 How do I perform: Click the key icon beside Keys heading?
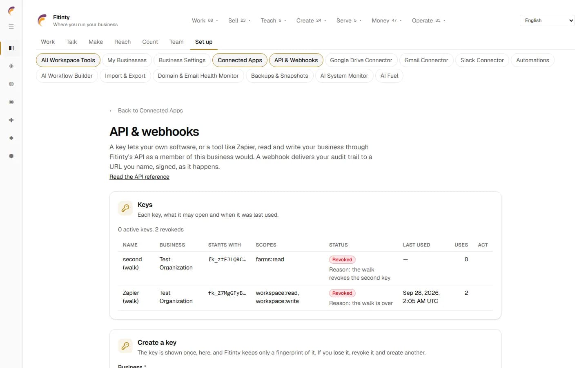tap(125, 208)
